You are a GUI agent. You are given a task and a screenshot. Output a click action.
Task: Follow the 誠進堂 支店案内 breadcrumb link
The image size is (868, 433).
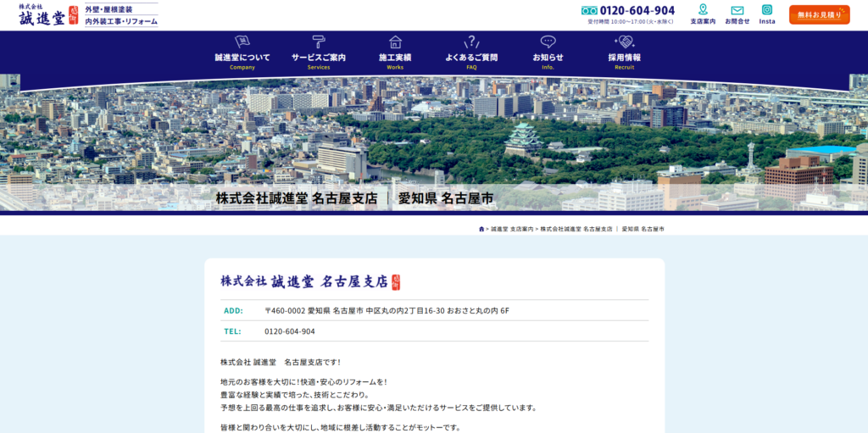[x=512, y=229]
